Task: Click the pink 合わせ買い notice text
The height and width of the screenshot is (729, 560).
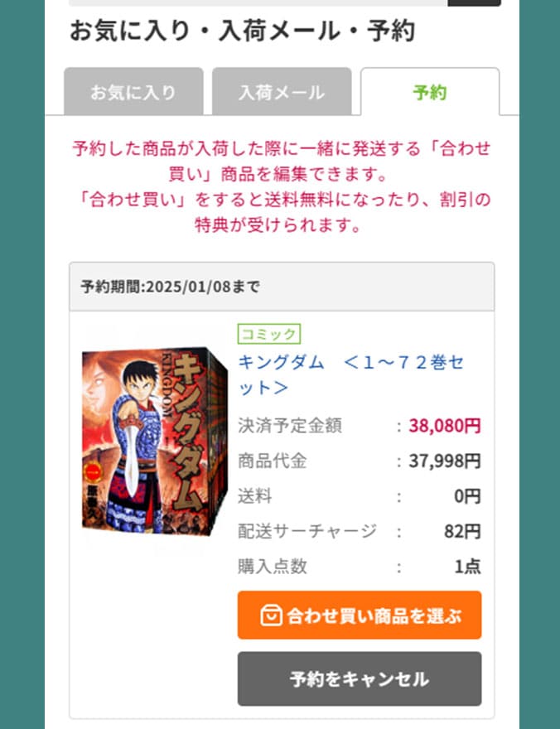Action: click(x=282, y=187)
